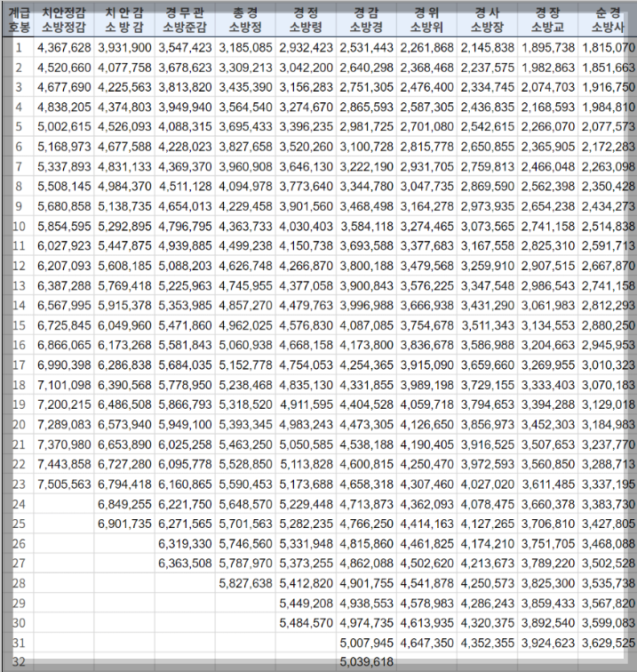The height and width of the screenshot is (672, 637).
Task: Click cell with value 2,880,250
Action: [608, 325]
